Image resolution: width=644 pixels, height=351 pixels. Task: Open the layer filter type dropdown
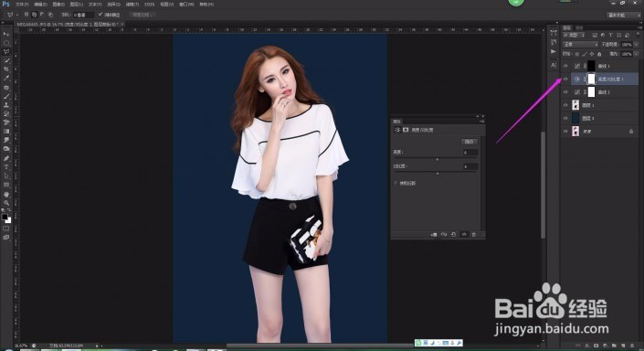[574, 35]
